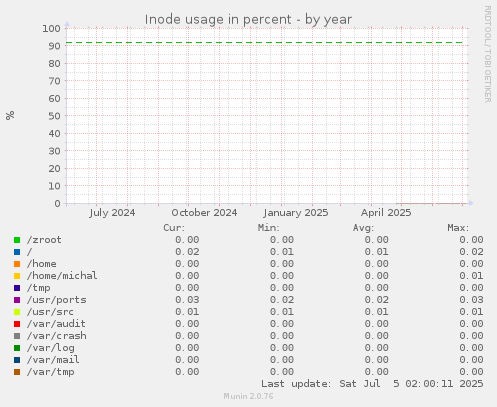Click the Max value 0.01 for /home/michal

click(471, 276)
